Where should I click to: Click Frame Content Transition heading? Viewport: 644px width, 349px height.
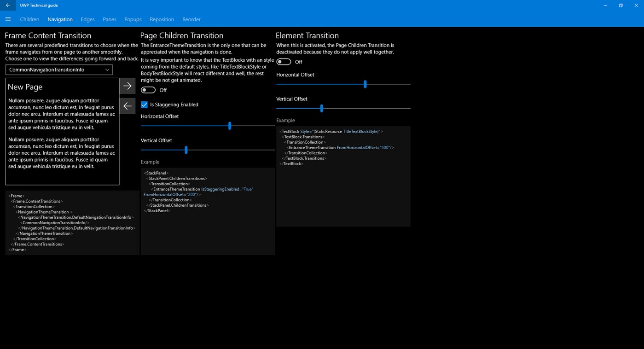point(48,35)
